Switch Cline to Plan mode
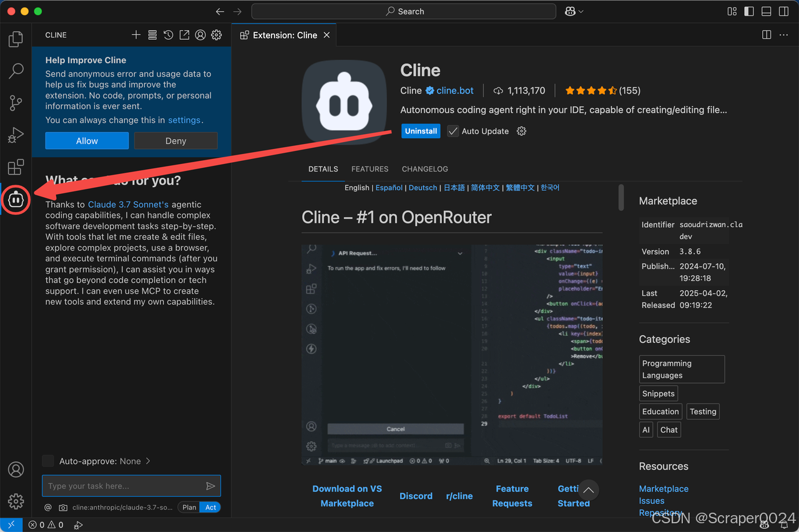Screen dimensions: 799x532 pos(189,507)
